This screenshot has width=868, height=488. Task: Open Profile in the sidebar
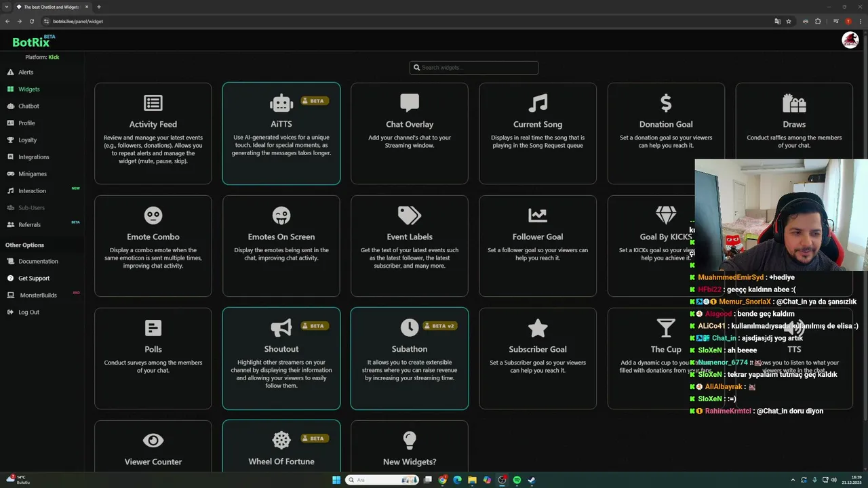pyautogui.click(x=26, y=123)
